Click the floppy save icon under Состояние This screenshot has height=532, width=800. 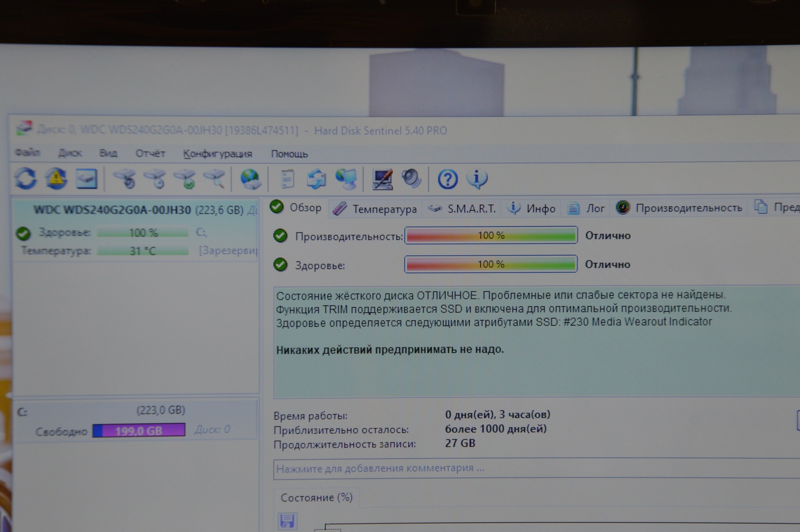287,521
